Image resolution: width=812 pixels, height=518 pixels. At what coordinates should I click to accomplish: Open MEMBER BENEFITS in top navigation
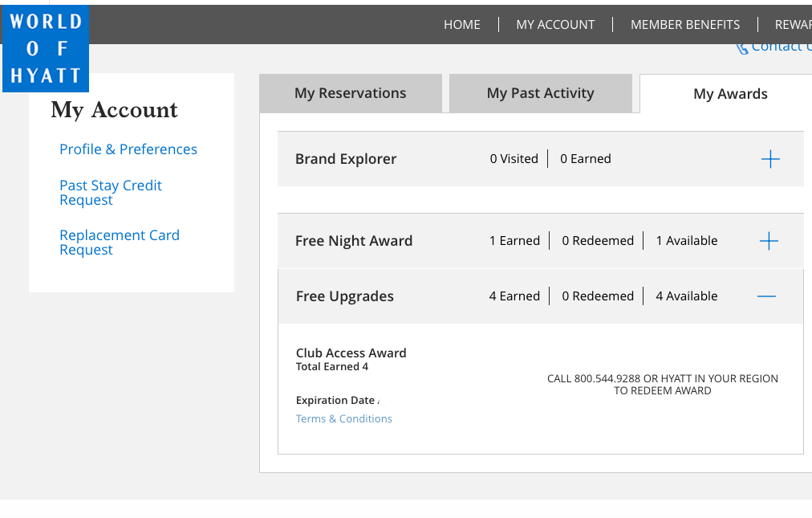point(685,24)
